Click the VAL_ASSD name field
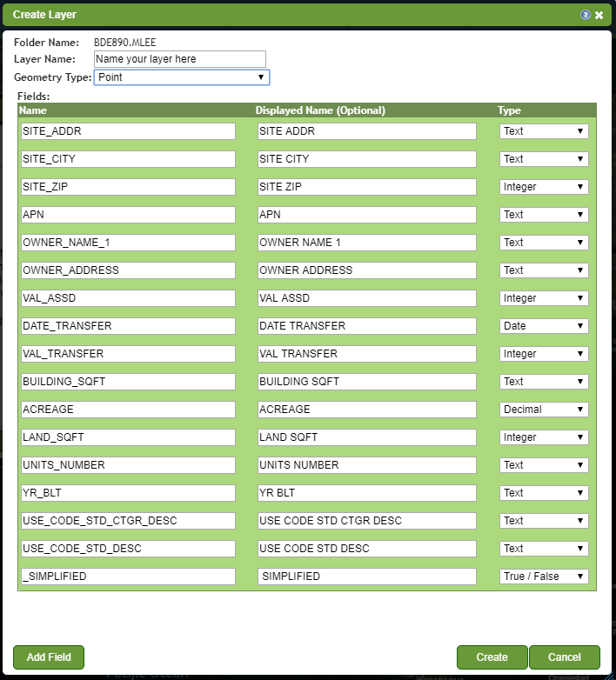The image size is (616, 680). click(x=128, y=298)
